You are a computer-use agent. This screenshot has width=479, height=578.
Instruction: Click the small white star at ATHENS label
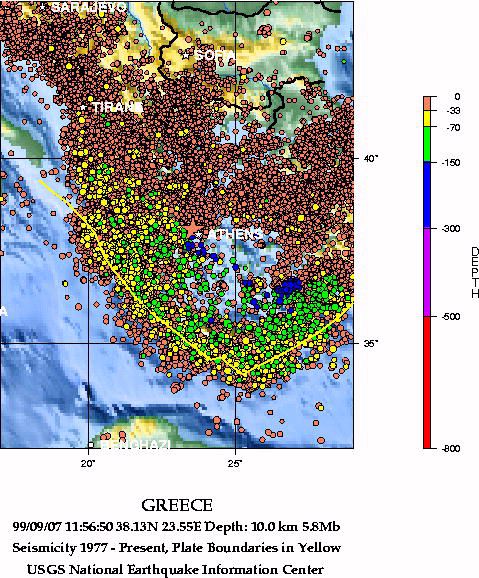[198, 234]
